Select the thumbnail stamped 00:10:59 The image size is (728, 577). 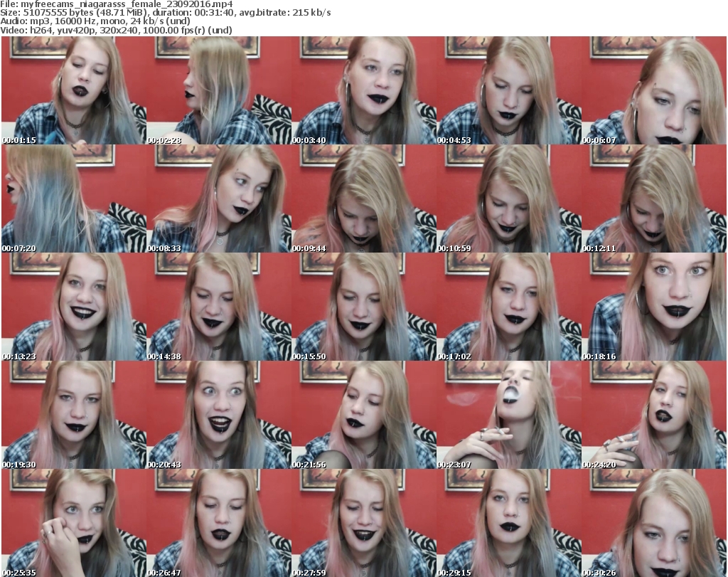(509, 198)
